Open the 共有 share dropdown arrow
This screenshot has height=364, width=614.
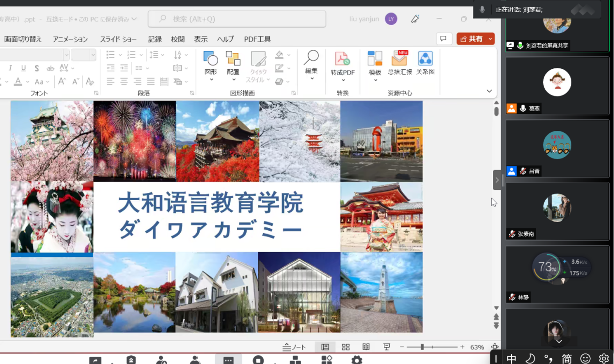[x=490, y=39]
